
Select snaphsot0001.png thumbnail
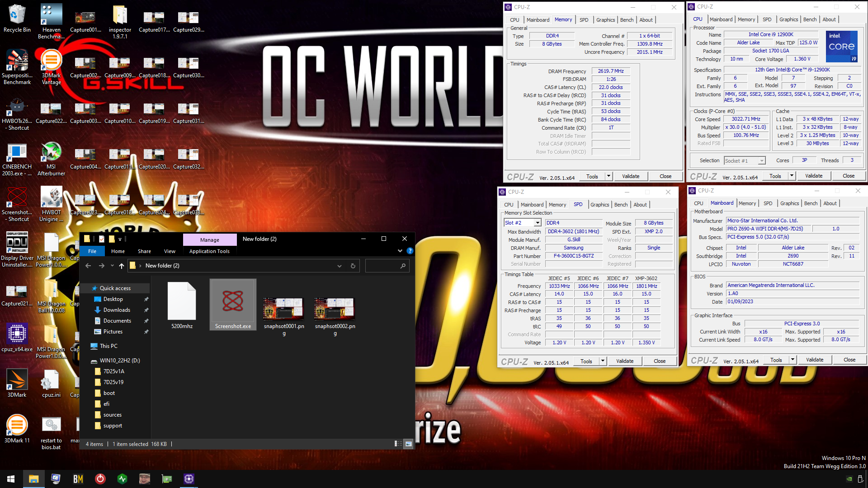(x=284, y=315)
